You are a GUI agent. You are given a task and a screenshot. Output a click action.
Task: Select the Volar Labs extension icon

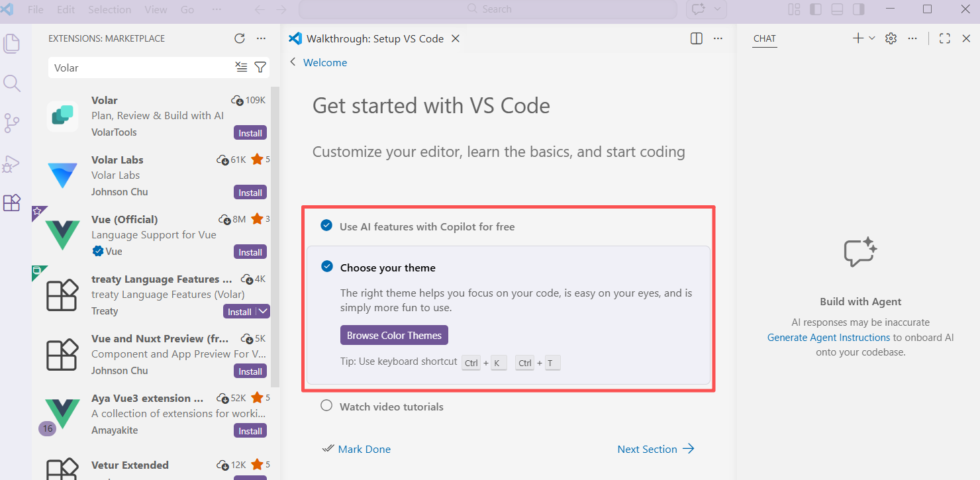tap(63, 175)
